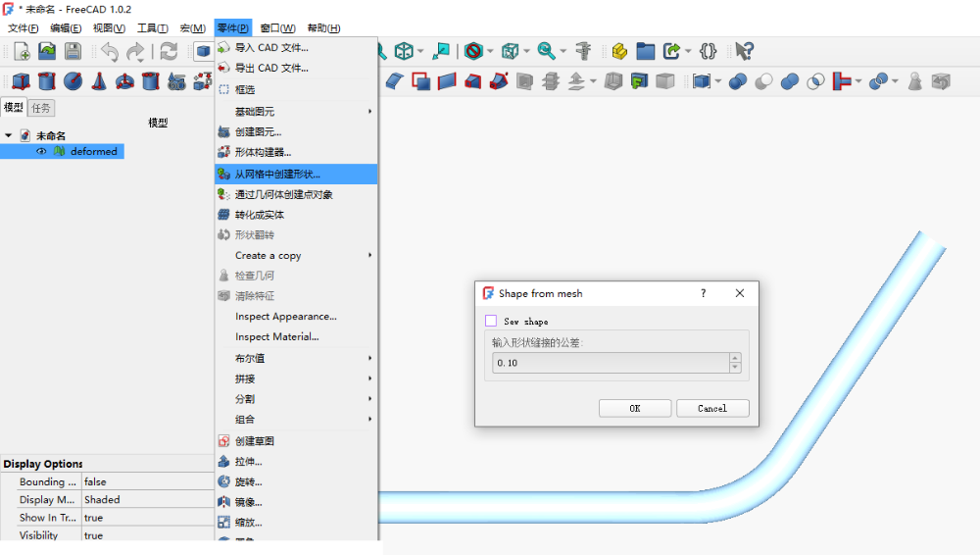Open the 文件(F) menu
Viewport: 980px width, 555px height.
click(24, 28)
